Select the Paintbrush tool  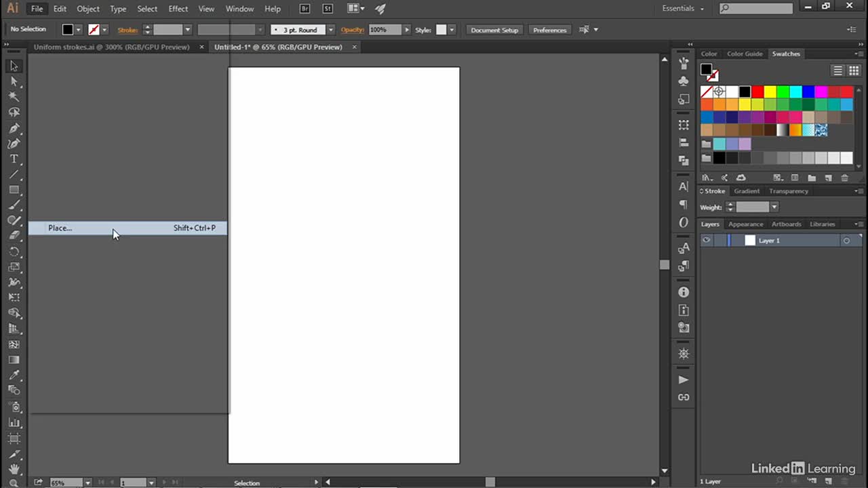click(14, 205)
